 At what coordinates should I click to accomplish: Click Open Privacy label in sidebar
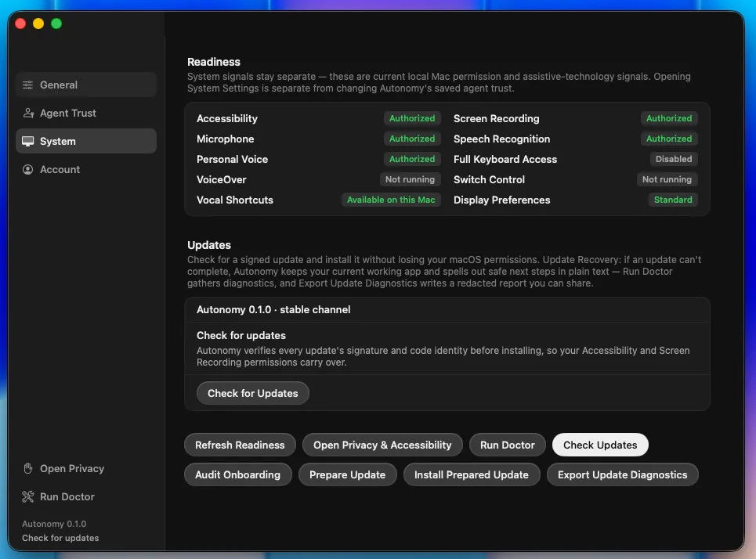(72, 468)
